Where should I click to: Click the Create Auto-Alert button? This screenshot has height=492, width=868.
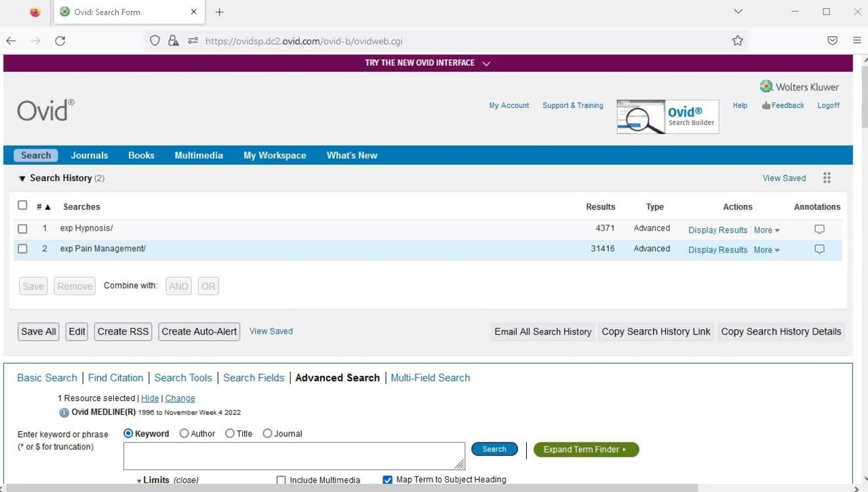(x=199, y=332)
